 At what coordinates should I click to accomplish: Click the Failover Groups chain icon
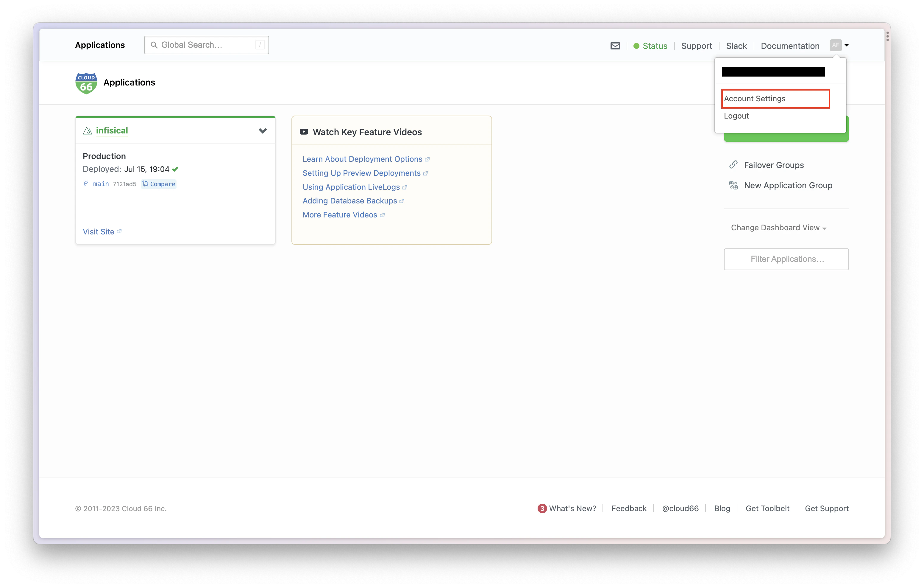click(733, 165)
